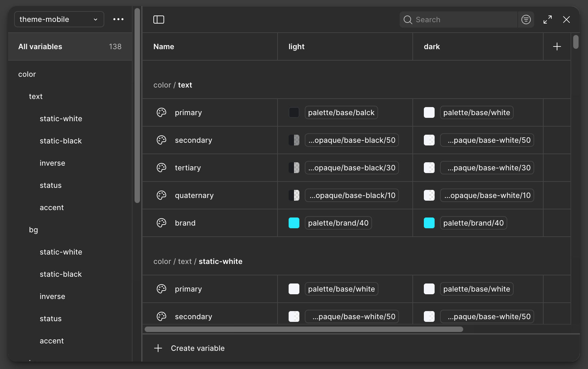This screenshot has height=369, width=588.
Task: Open the theme-mobile collection dropdown
Action: click(x=59, y=20)
